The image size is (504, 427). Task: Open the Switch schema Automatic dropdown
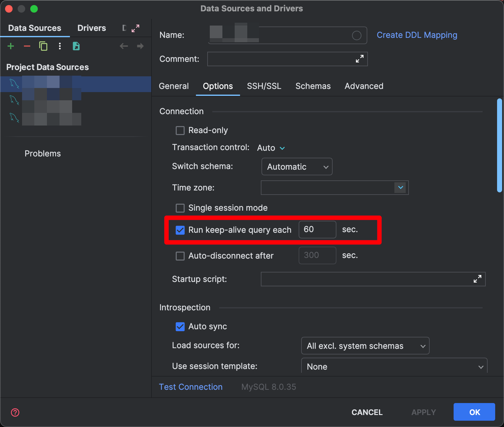297,167
